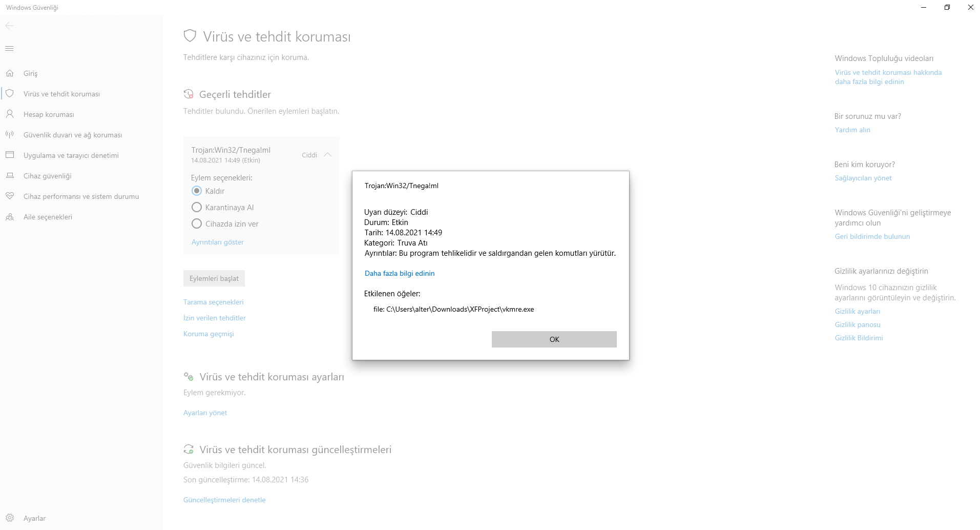Open Cihaz güvenliği section
Screen dimensions: 980x530
point(48,176)
